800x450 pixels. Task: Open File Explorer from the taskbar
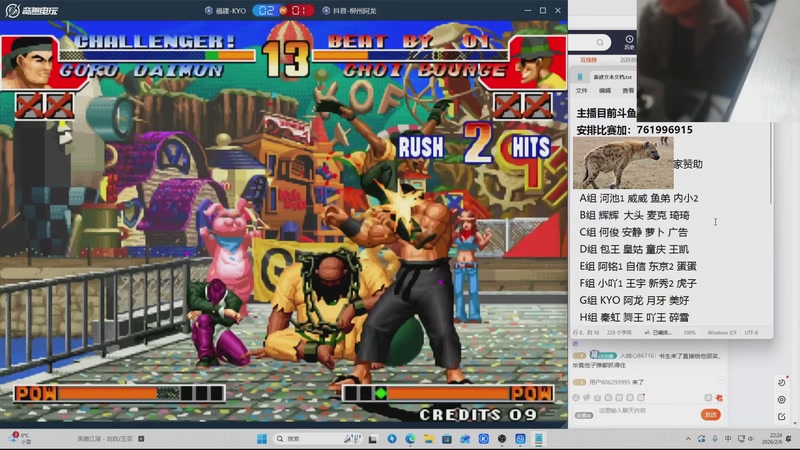[x=429, y=439]
